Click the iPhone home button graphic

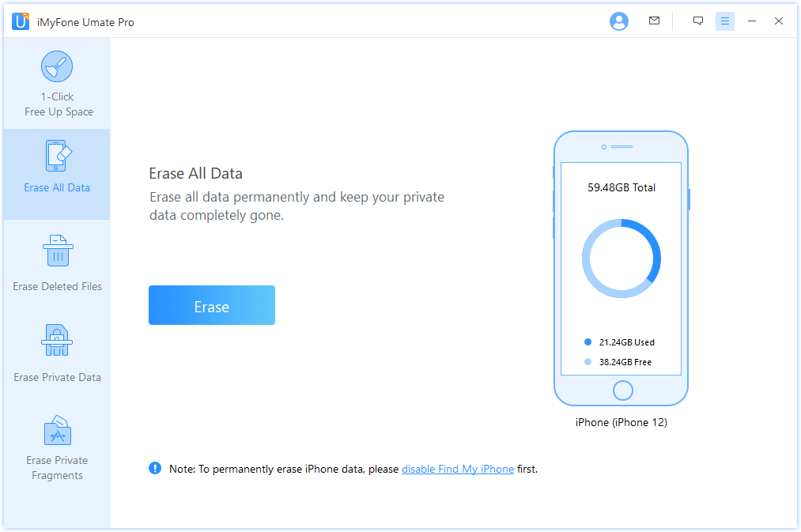(x=622, y=391)
